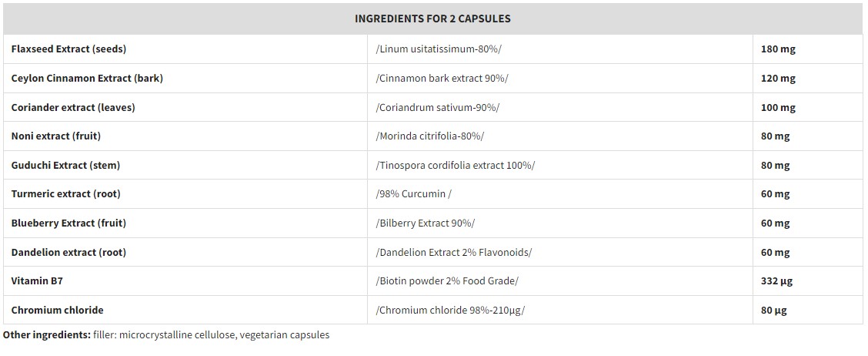Click the 'Ingredients for 2 Capsules' table header
The image size is (868, 356).
pos(432,18)
